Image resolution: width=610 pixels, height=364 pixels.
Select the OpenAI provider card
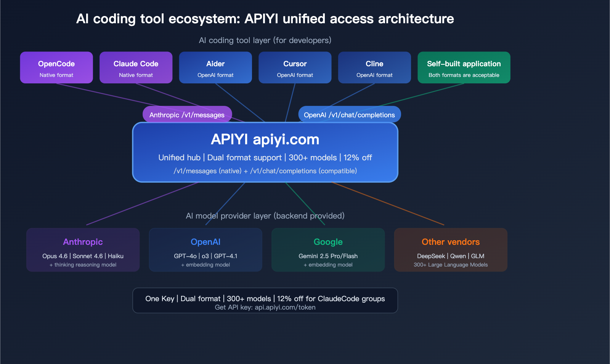click(205, 250)
